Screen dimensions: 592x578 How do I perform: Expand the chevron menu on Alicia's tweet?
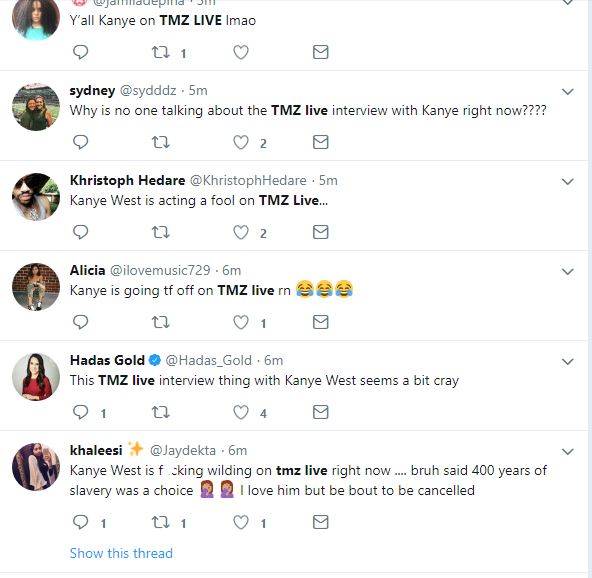(x=567, y=271)
